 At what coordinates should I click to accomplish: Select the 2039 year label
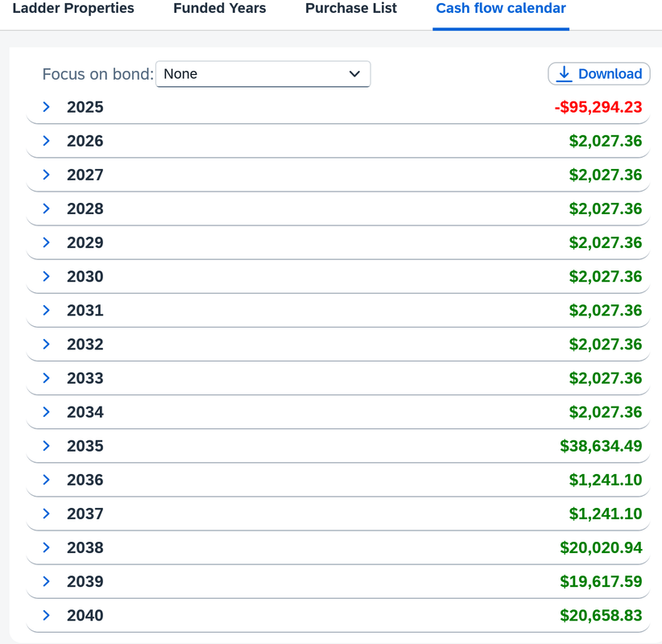(x=85, y=581)
